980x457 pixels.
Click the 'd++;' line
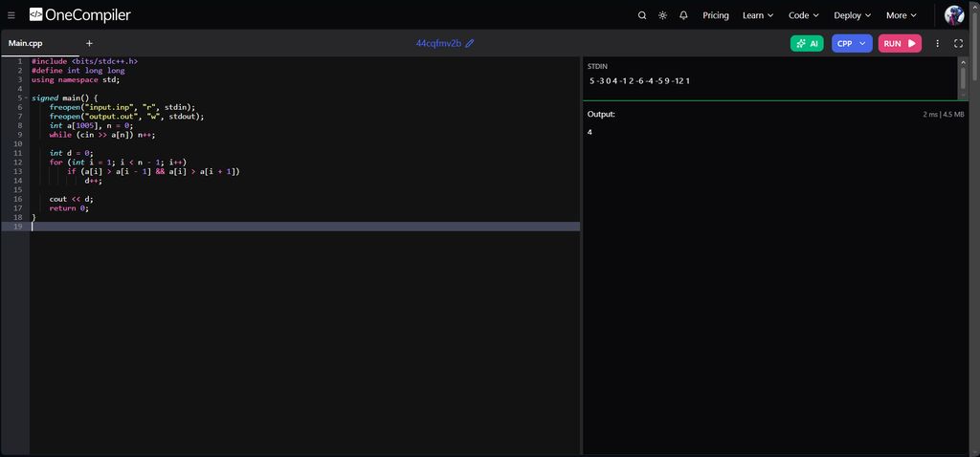[93, 181]
